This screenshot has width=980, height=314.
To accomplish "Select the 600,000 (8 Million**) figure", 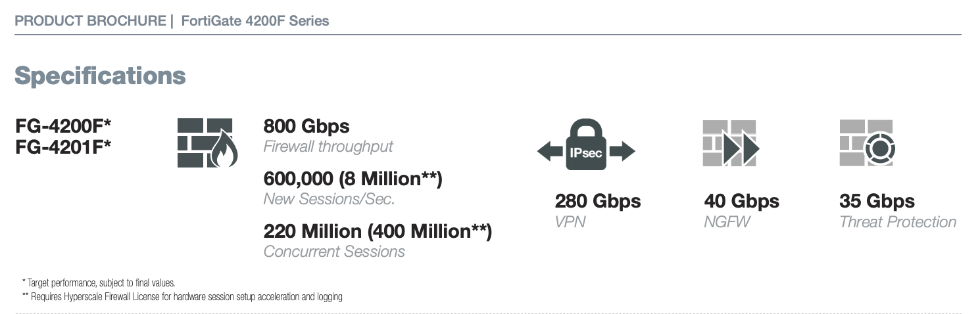I will [x=353, y=179].
